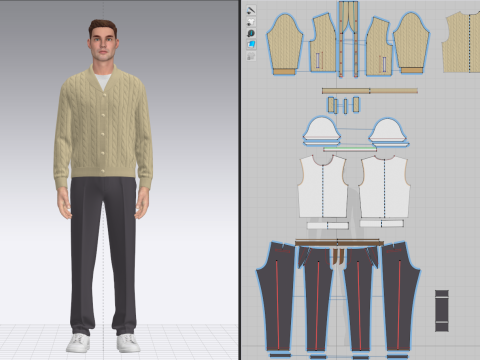Click the middle cardigan button on the avatar
This screenshot has width=480, height=360.
tap(103, 134)
